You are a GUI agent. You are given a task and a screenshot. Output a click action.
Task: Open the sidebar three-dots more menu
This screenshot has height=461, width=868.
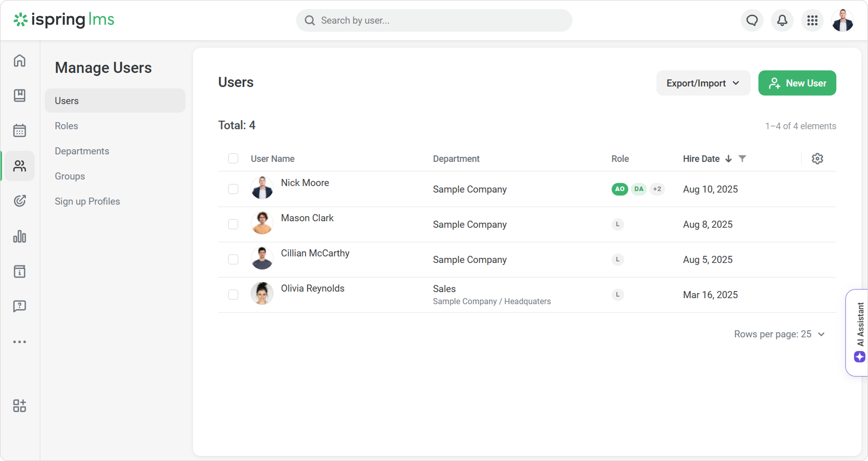point(20,342)
